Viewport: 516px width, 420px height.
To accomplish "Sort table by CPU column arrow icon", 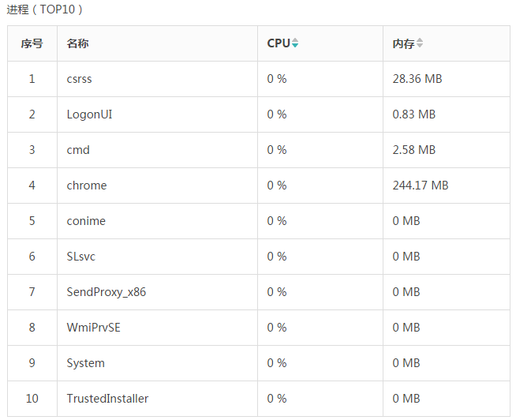I will 295,44.
